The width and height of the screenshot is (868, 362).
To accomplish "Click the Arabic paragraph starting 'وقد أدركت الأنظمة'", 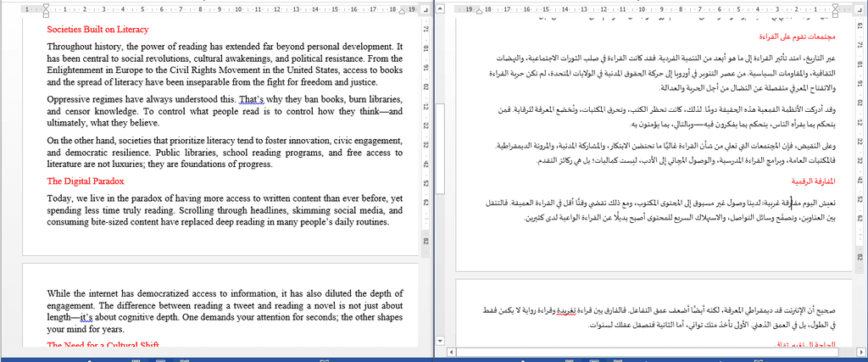I will pos(665,117).
